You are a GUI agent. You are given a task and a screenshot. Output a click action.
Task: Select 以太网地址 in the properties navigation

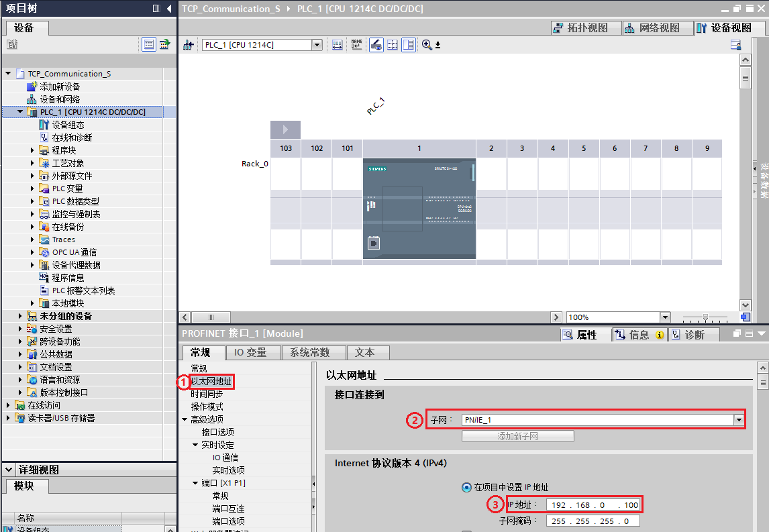211,381
